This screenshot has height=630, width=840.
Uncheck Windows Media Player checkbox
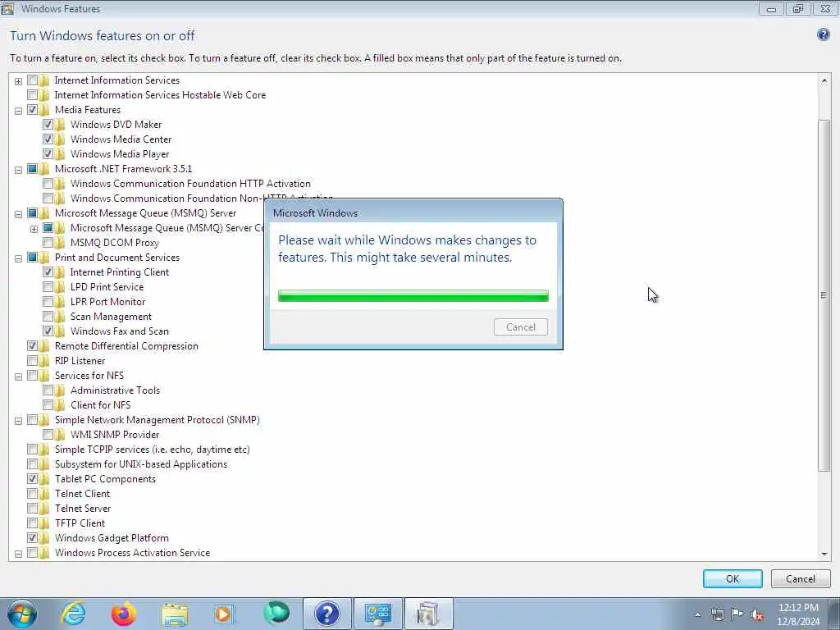click(x=48, y=153)
